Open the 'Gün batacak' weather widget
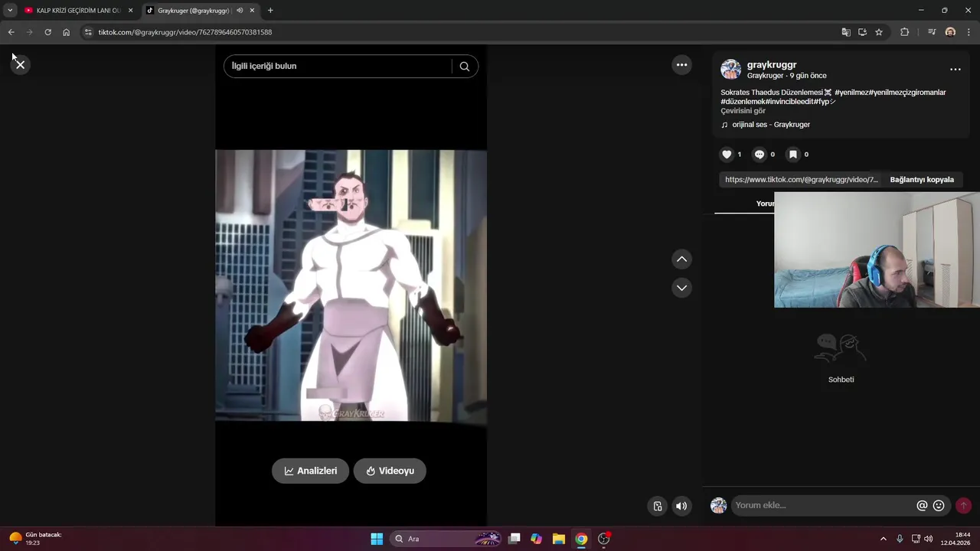 pos(36,539)
